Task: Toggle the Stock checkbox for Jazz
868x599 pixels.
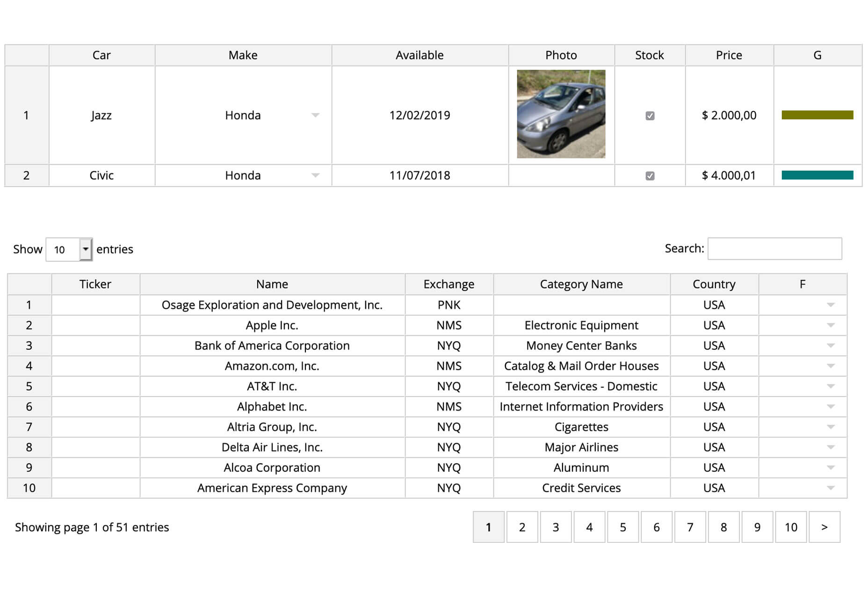Action: pos(650,116)
